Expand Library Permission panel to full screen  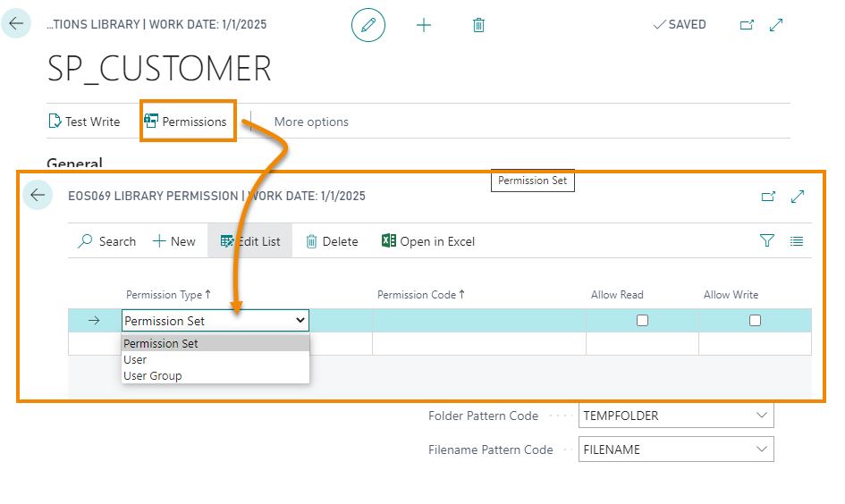coord(798,197)
